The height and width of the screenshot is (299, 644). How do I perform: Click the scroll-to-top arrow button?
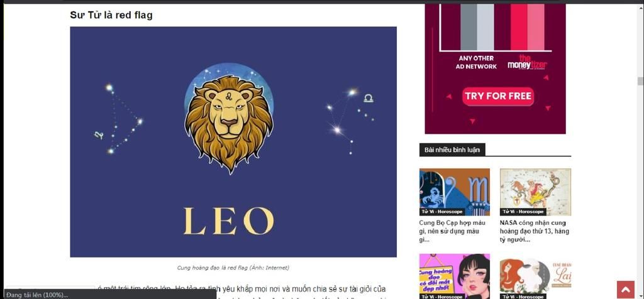pos(626,290)
